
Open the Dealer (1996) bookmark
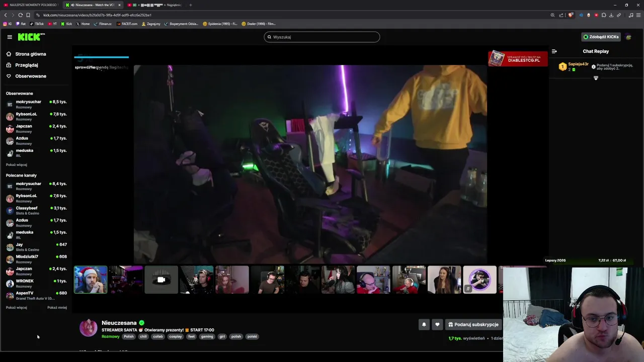coord(259,24)
